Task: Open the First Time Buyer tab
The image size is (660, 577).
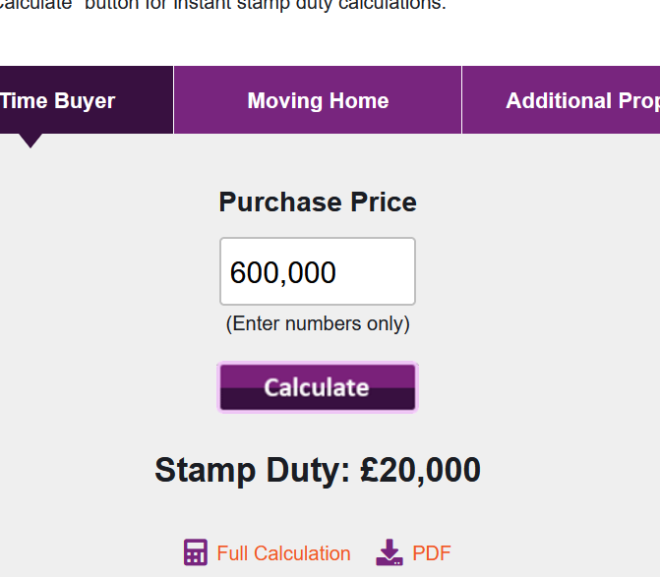Action: [x=60, y=101]
